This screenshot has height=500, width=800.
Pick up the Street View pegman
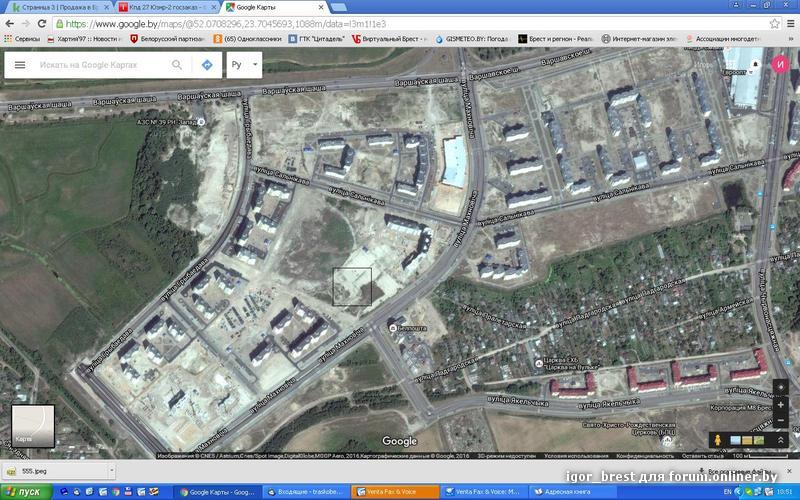point(717,440)
